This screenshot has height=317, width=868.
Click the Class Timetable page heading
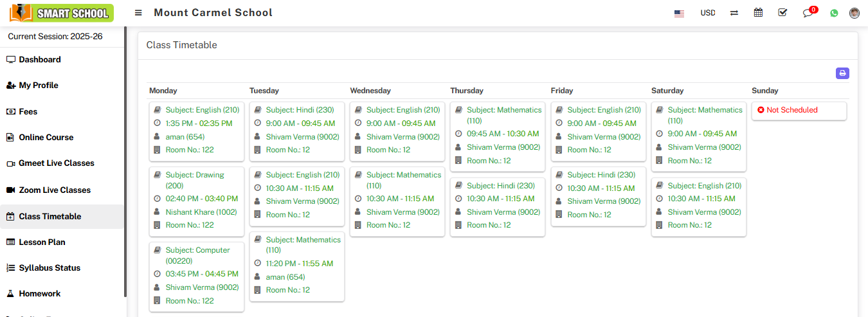click(x=182, y=45)
